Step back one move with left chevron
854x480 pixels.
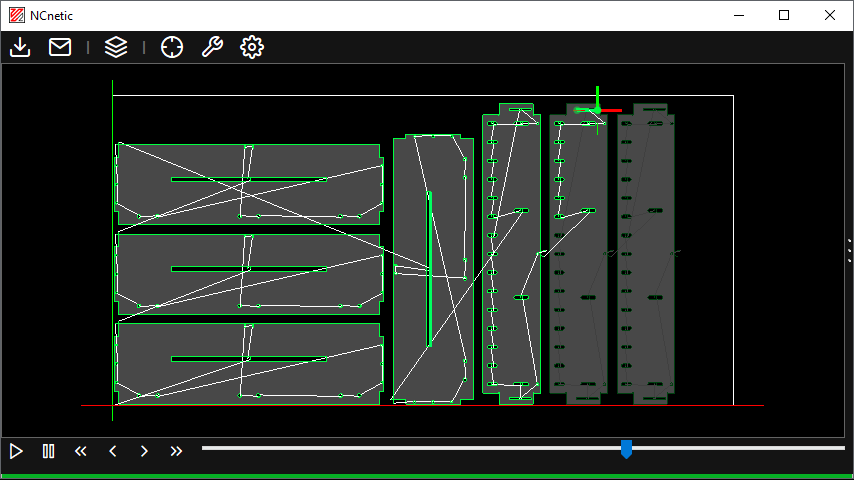point(113,451)
